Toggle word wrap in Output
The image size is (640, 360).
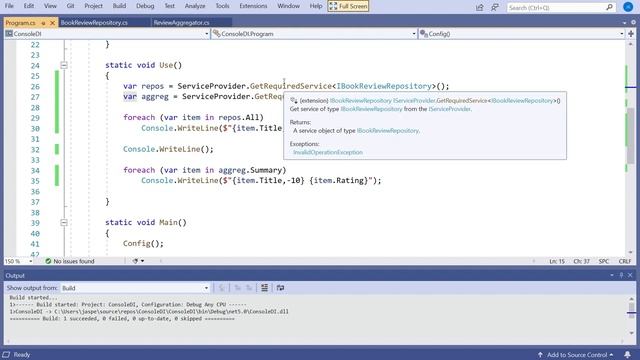pyautogui.click(x=280, y=288)
